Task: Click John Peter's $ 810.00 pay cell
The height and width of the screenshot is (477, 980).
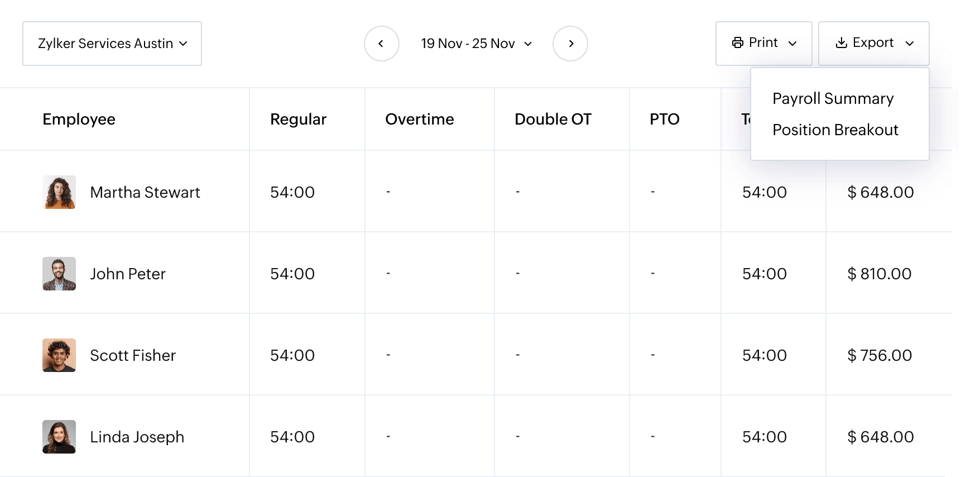Action: click(x=879, y=274)
